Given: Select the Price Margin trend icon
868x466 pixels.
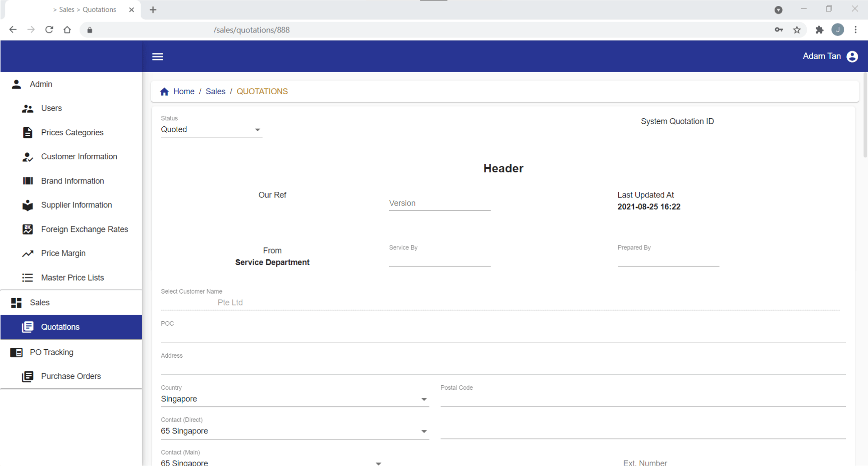Looking at the screenshot, I should tap(28, 253).
